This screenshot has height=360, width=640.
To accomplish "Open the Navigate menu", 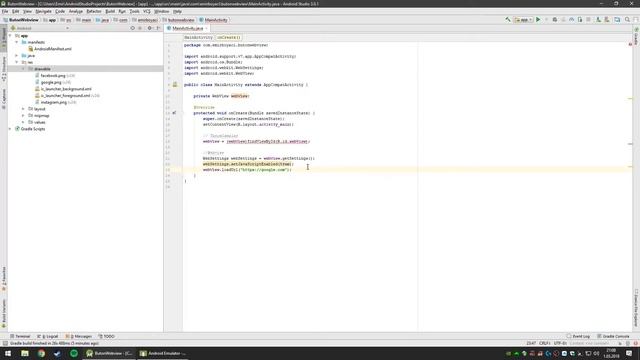I will pyautogui.click(x=43, y=11).
